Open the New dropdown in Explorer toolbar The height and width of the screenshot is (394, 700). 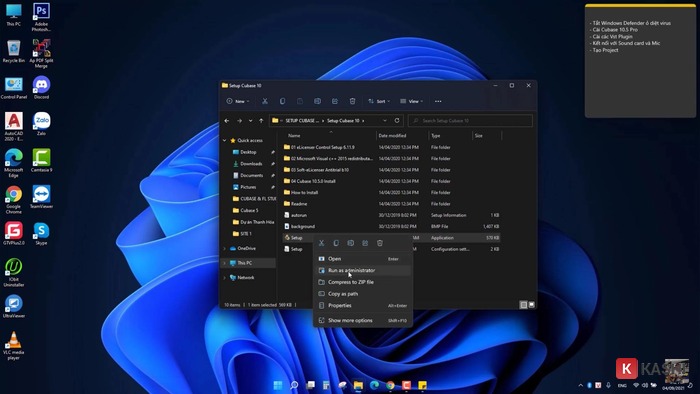tap(238, 101)
